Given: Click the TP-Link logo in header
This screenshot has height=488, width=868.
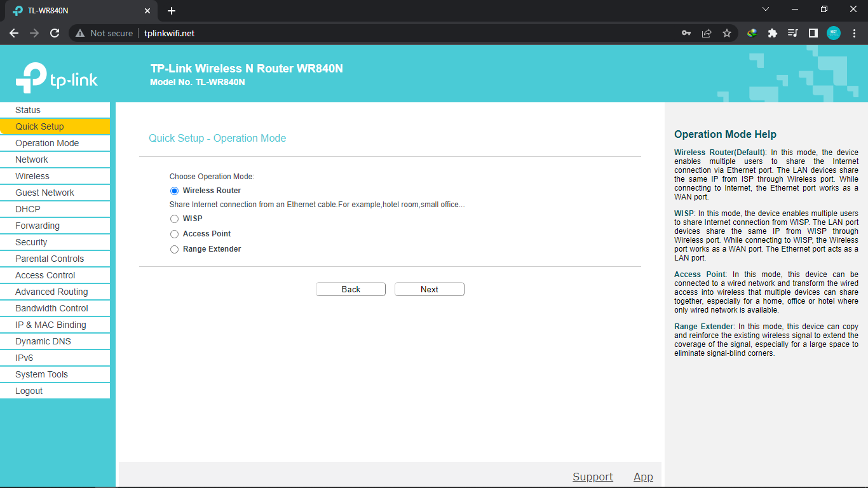Looking at the screenshot, I should pos(57,78).
